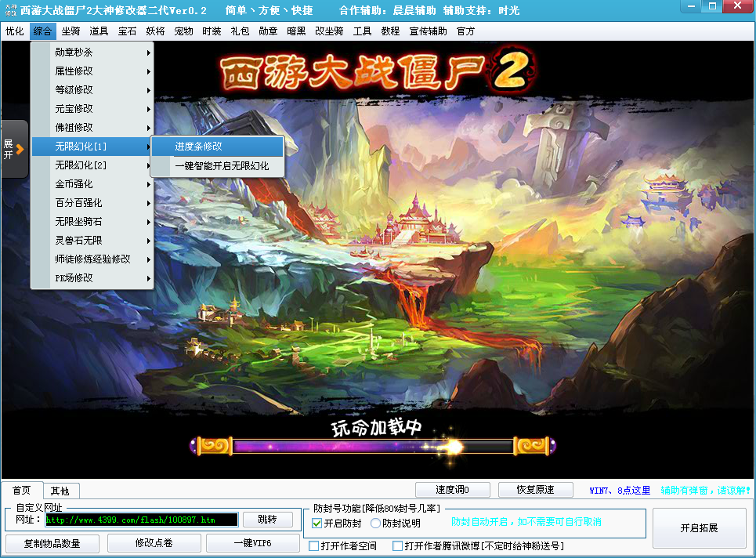
Task: Open the WIN7、8点这里 link
Action: point(620,491)
